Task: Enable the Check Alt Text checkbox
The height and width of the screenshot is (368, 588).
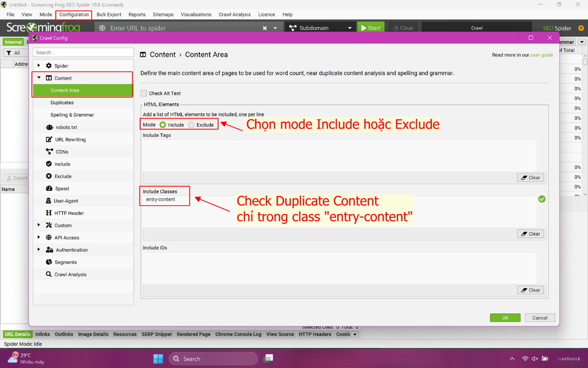Action: [x=144, y=93]
